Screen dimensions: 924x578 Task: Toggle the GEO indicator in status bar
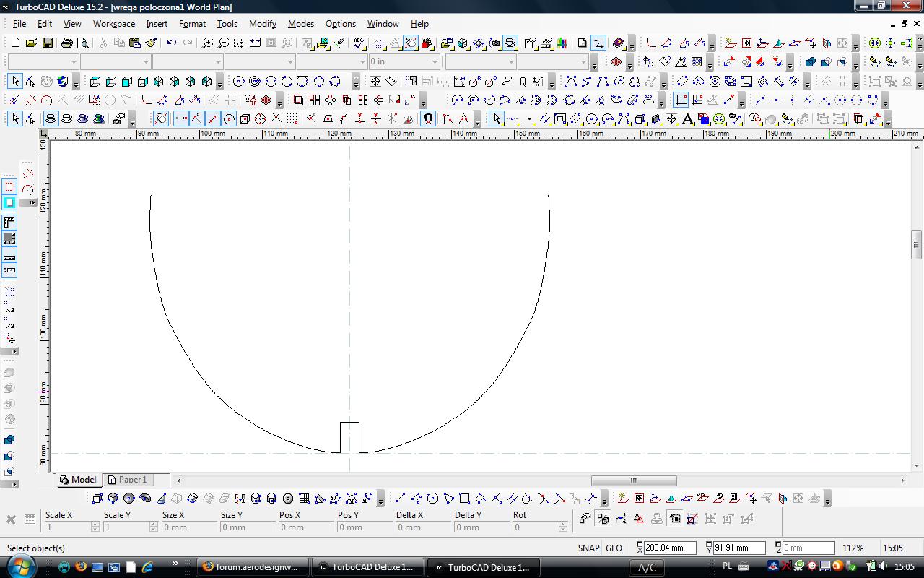click(x=614, y=548)
